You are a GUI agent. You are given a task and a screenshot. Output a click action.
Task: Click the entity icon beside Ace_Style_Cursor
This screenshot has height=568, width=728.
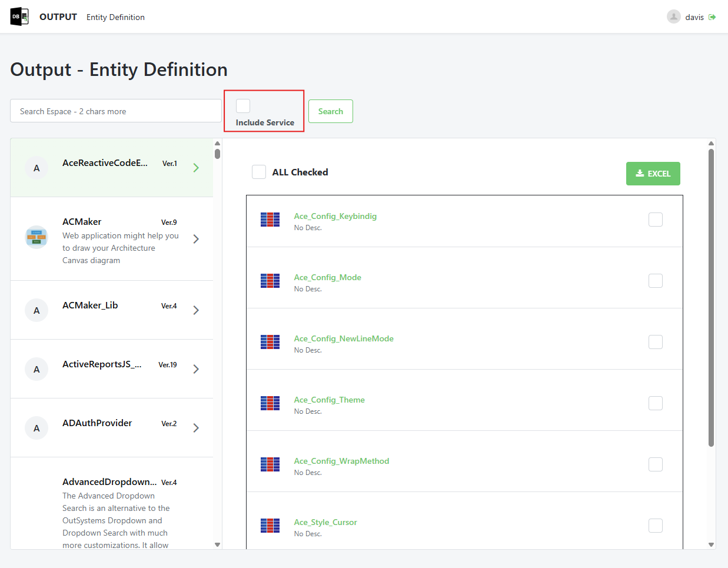(x=270, y=526)
